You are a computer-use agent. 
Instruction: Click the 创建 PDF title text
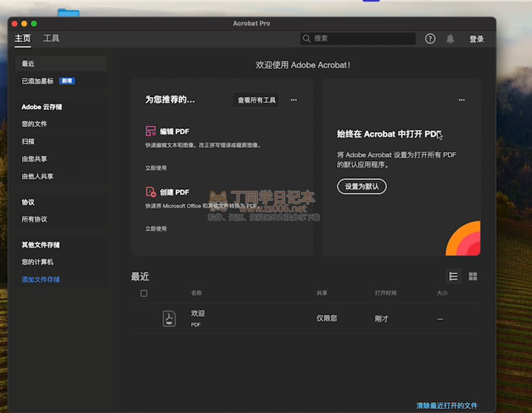[174, 192]
